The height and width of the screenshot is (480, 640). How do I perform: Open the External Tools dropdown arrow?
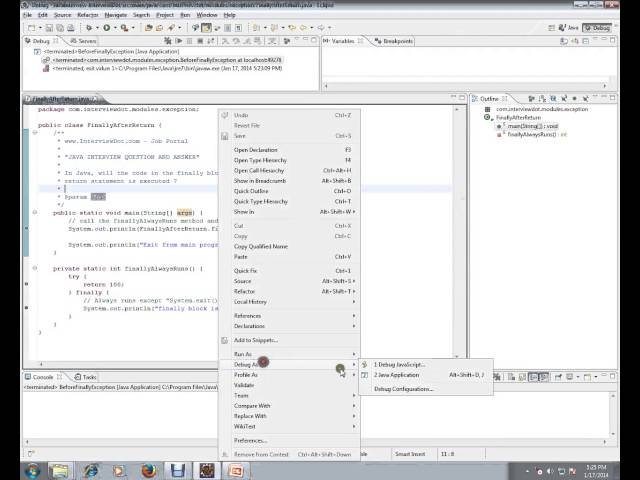tap(133, 28)
